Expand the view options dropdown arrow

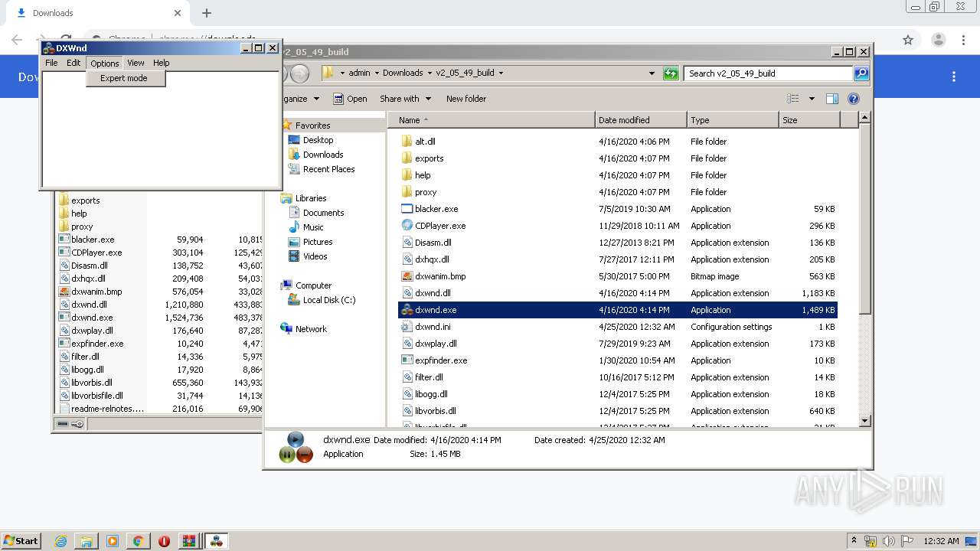tap(812, 99)
